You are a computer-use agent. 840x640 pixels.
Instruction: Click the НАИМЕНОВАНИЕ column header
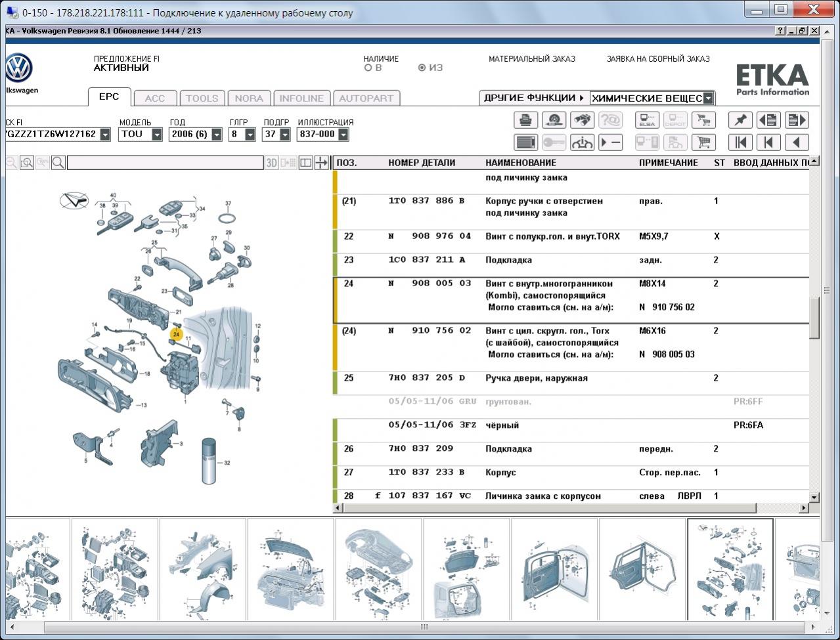[521, 163]
